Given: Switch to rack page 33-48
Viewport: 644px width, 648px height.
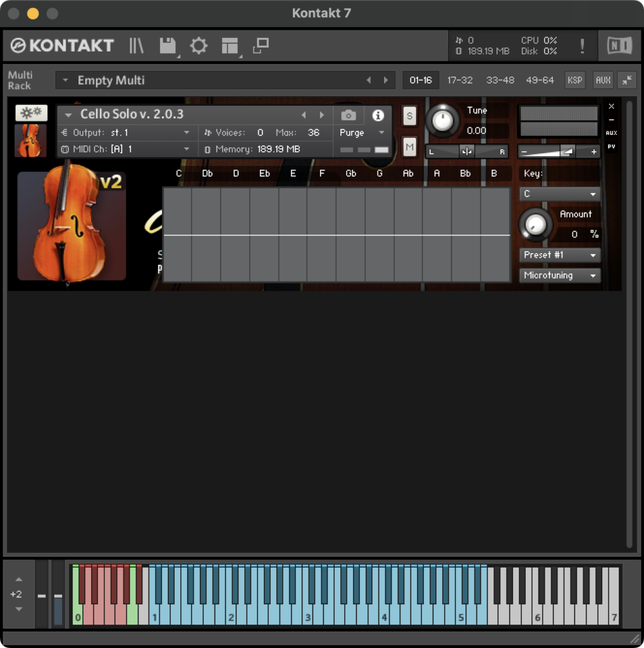Looking at the screenshot, I should (500, 80).
